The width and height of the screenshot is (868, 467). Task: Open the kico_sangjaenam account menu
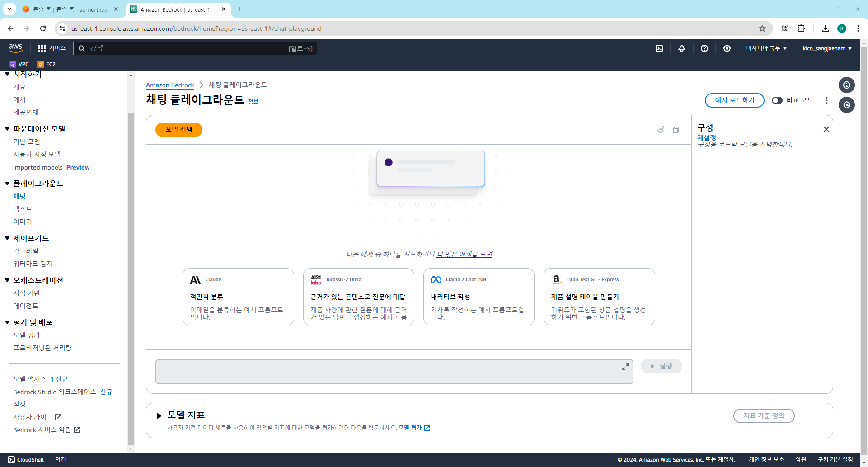[827, 48]
